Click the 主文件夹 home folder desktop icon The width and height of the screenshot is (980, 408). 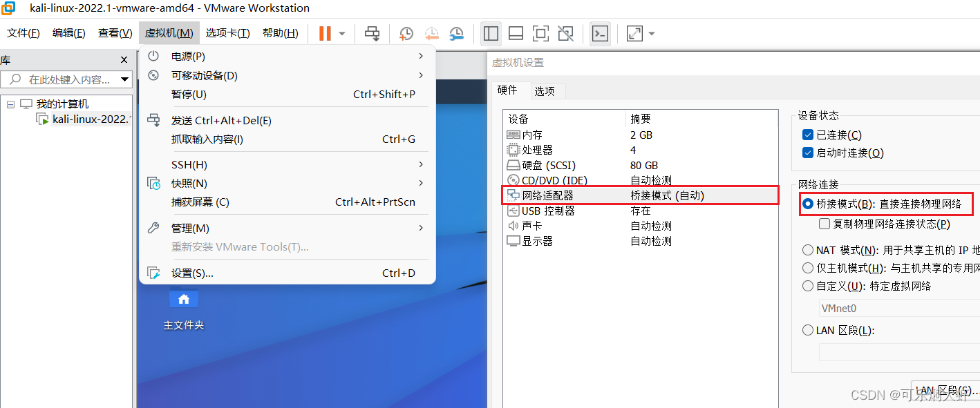pyautogui.click(x=184, y=309)
